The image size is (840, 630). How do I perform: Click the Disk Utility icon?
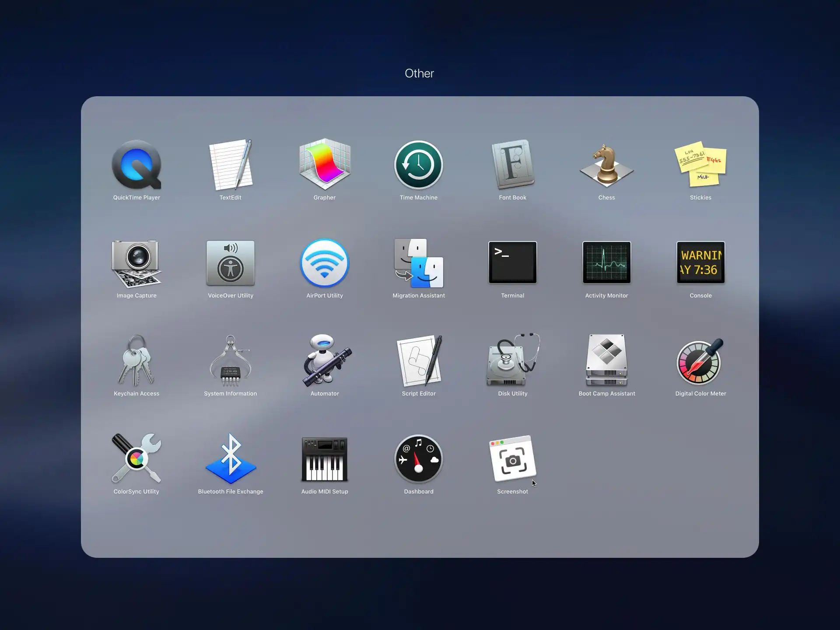512,360
